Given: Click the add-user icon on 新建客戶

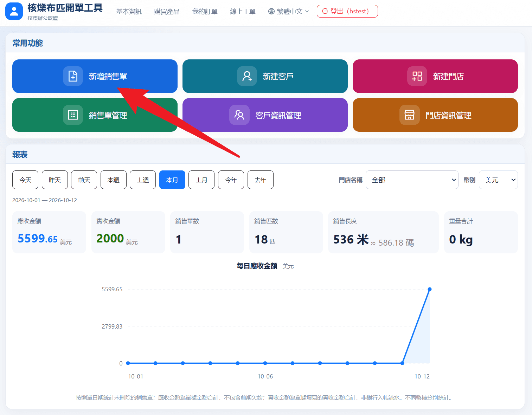Looking at the screenshot, I should tap(247, 76).
